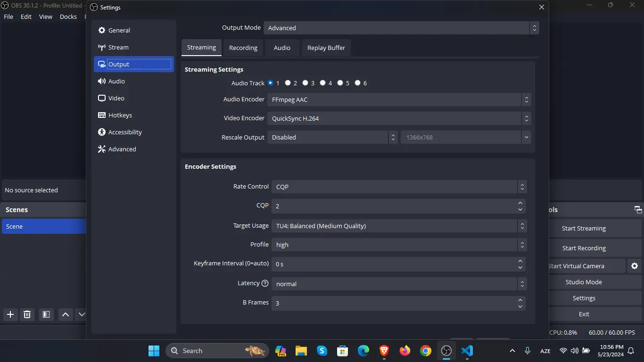Open Microsoft Store from taskbar
Image resolution: width=644 pixels, height=362 pixels.
click(x=343, y=351)
